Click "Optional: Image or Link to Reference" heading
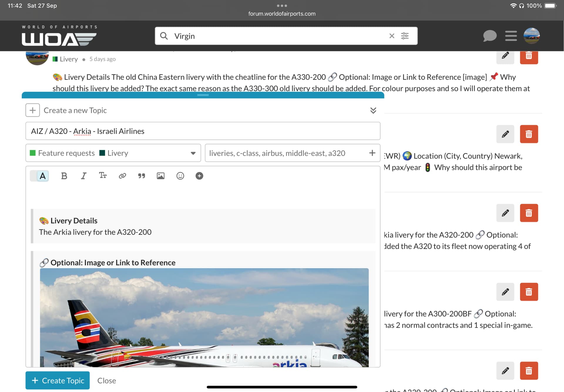This screenshot has height=392, width=564. 113,263
